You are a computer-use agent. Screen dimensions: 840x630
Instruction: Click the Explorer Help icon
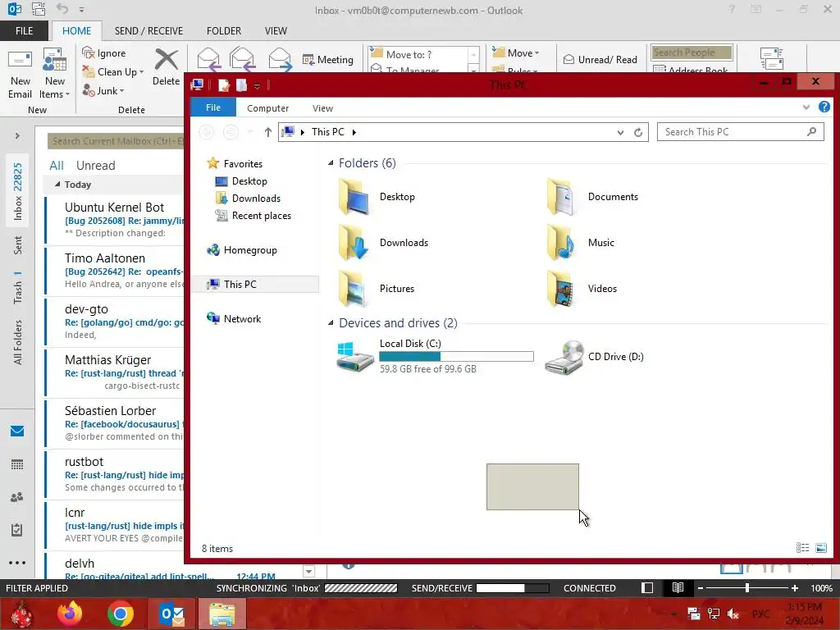click(x=824, y=107)
